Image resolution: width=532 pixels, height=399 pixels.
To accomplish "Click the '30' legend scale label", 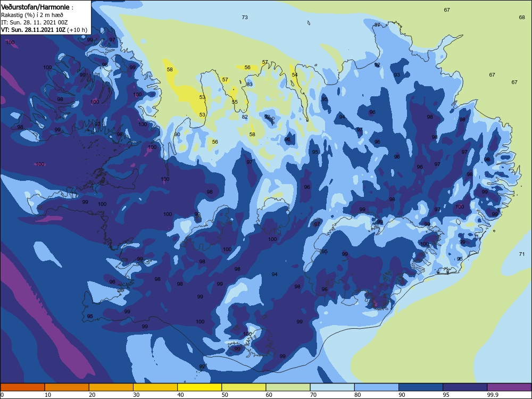I will [x=136, y=395].
